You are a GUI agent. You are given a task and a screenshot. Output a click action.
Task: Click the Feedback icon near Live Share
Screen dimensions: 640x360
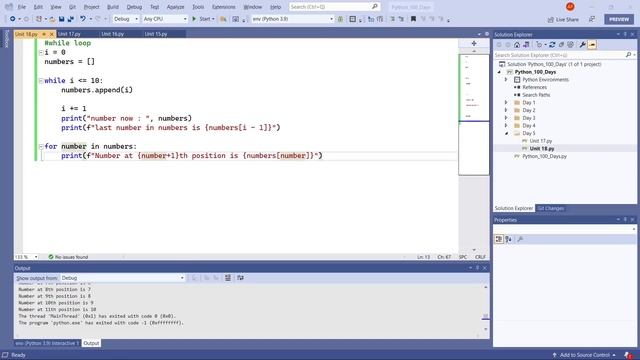pos(591,19)
